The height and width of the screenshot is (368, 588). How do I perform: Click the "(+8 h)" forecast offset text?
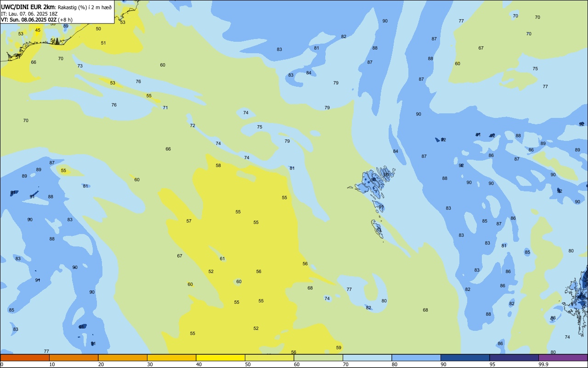[65, 20]
